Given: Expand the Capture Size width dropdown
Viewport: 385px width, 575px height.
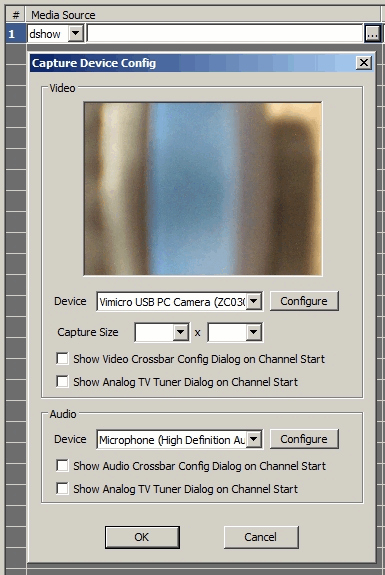Looking at the screenshot, I should 180,332.
